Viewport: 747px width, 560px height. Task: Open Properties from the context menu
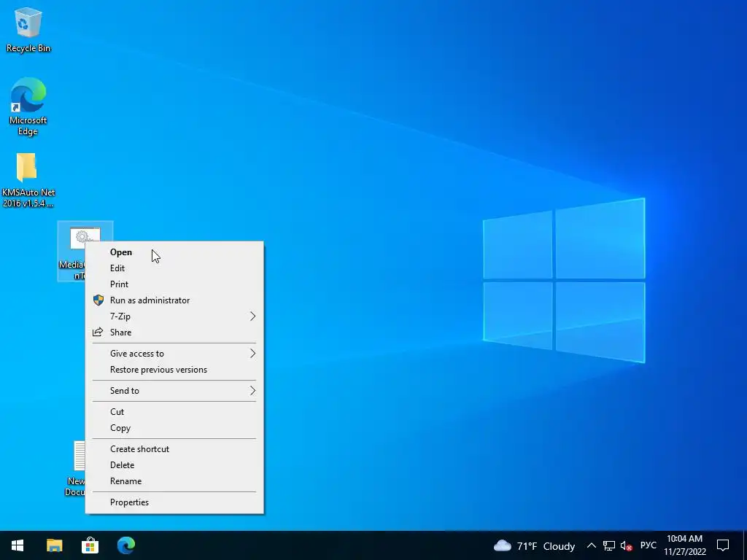(174, 502)
